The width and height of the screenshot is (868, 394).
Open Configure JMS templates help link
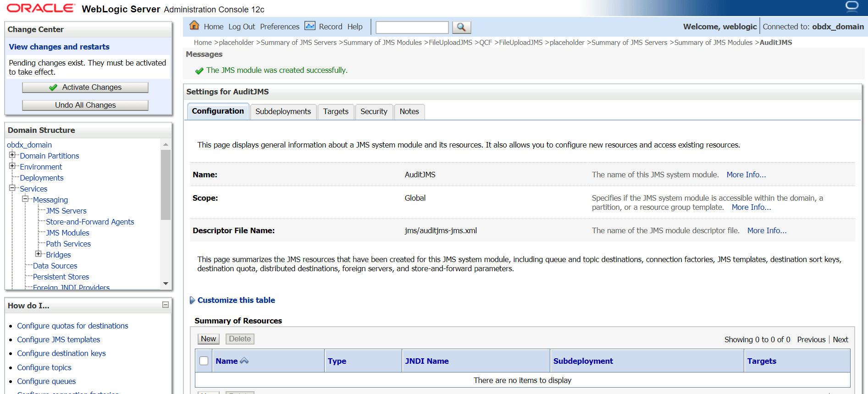[59, 339]
